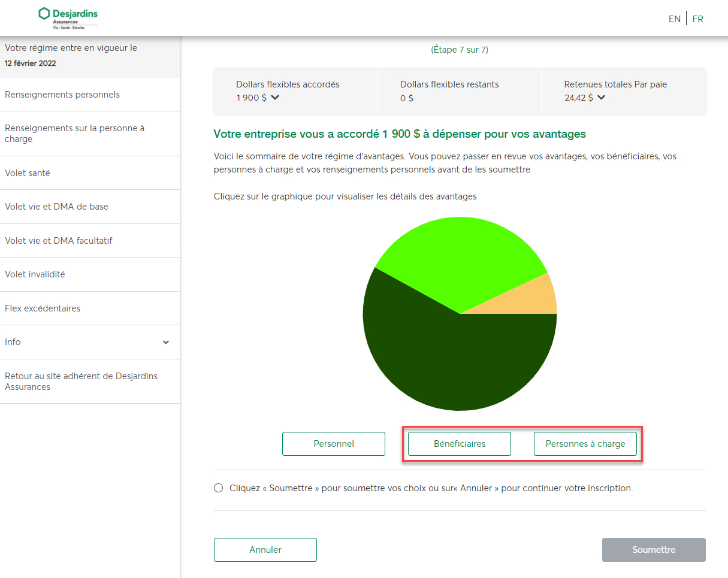Select the Soumettre confirmation radio button

click(218, 488)
